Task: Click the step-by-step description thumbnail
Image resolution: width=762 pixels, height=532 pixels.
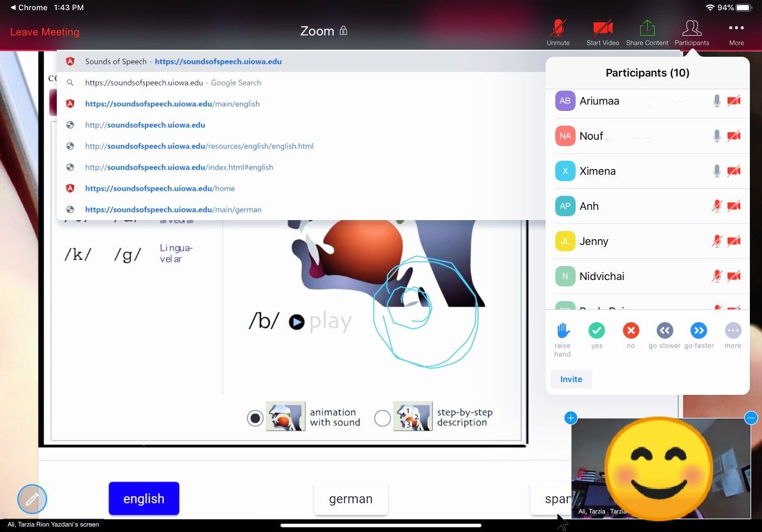Action: (x=412, y=417)
